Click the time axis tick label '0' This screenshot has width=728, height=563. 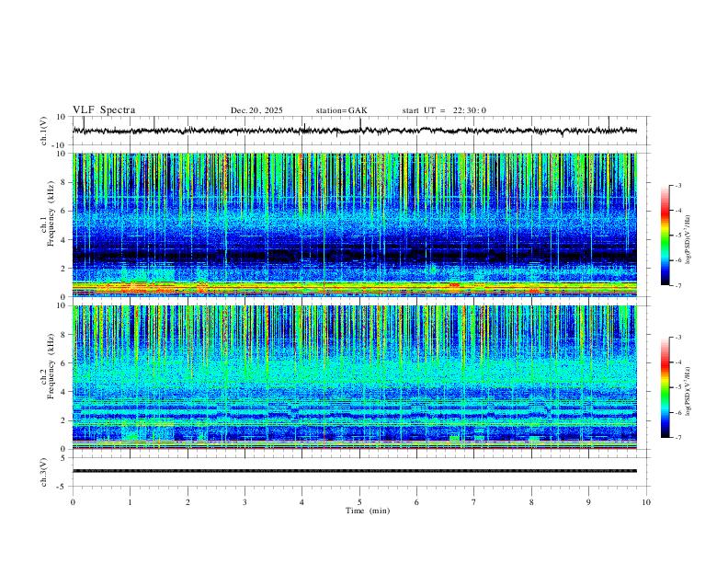(73, 502)
